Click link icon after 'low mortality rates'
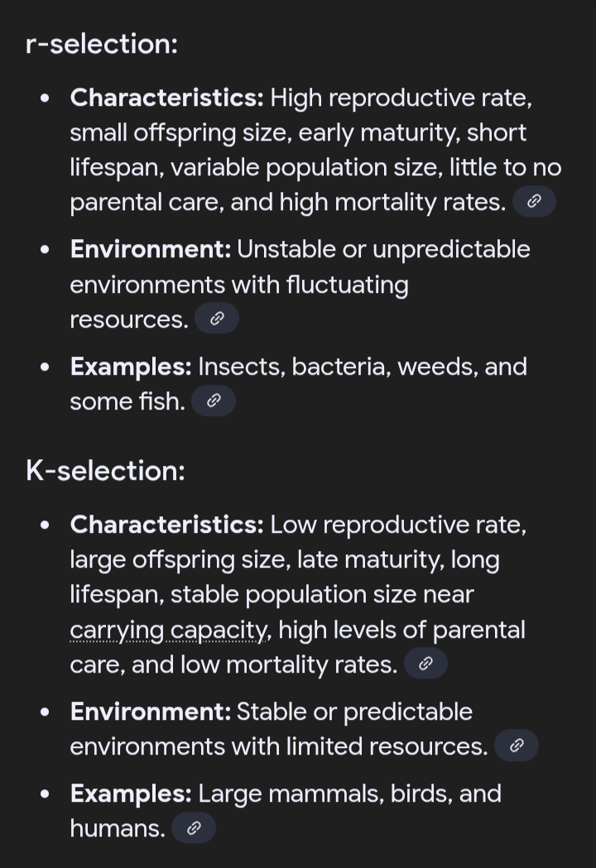 point(425,664)
